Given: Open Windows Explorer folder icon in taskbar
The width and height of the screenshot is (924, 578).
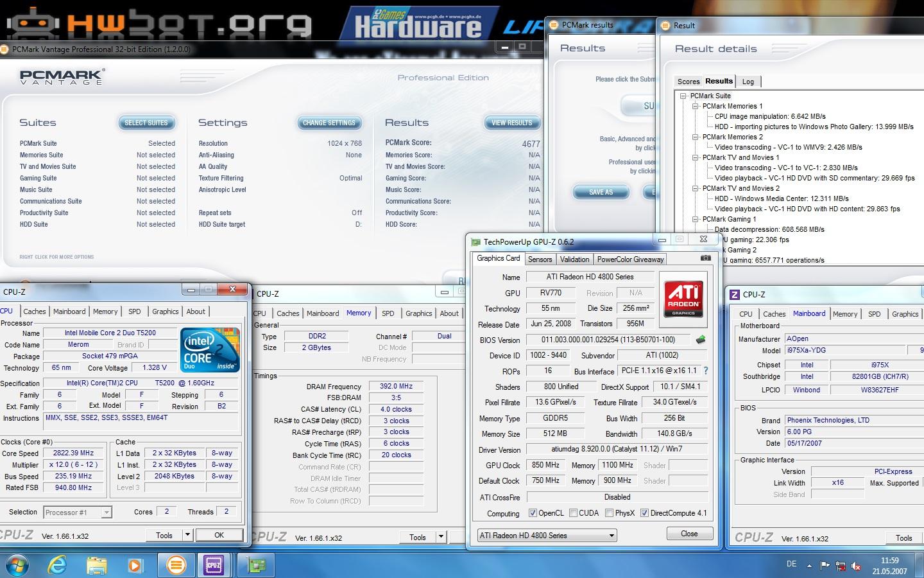Looking at the screenshot, I should click(96, 566).
